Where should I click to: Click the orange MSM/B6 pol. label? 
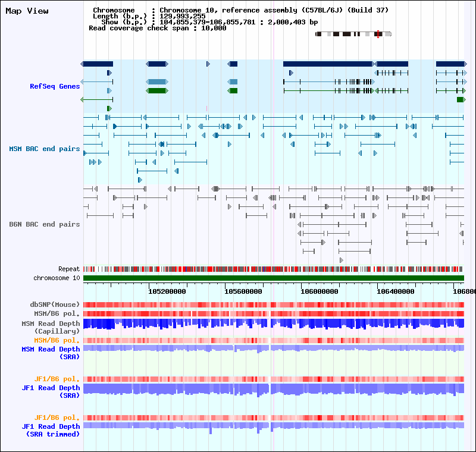pos(57,340)
